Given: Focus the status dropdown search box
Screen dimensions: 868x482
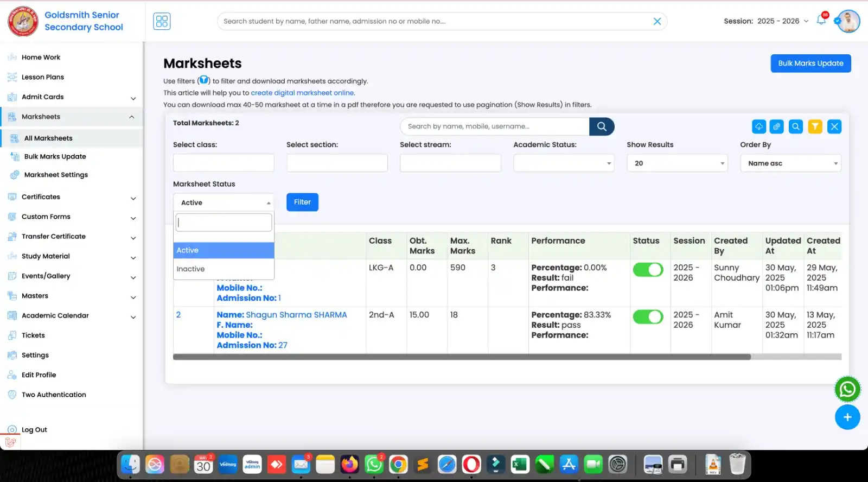Looking at the screenshot, I should 224,223.
